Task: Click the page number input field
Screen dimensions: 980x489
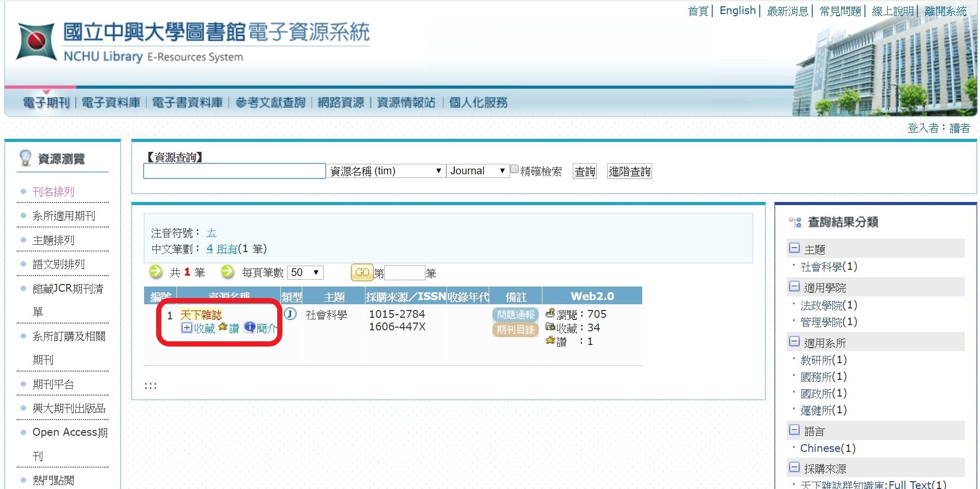Action: pyautogui.click(x=405, y=272)
